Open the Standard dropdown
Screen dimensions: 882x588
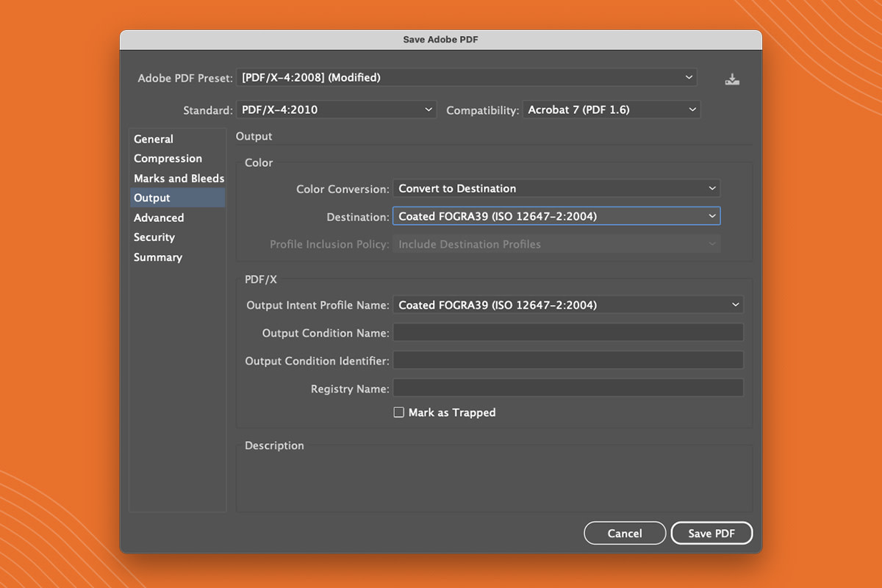click(x=336, y=109)
